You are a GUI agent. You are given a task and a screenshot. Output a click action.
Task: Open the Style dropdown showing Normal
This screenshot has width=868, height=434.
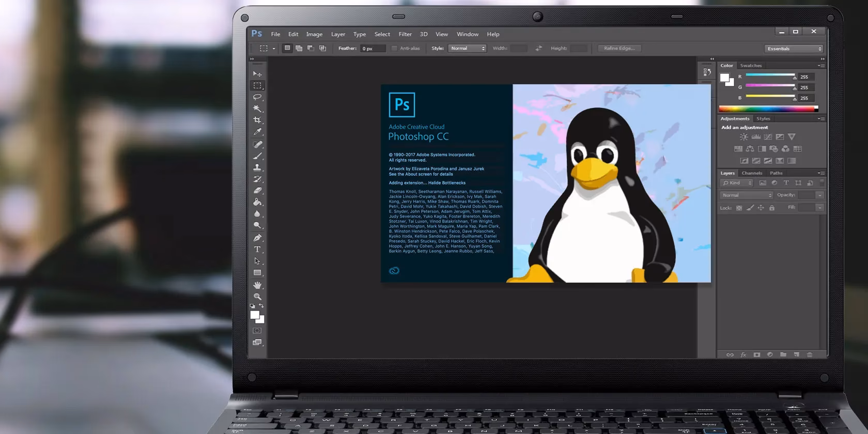tap(467, 48)
